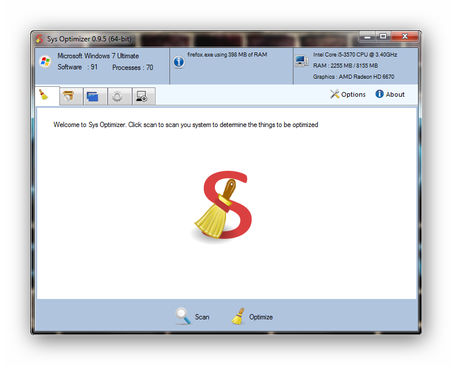Select the gear services tab
The width and height of the screenshot is (453, 366).
click(x=119, y=97)
